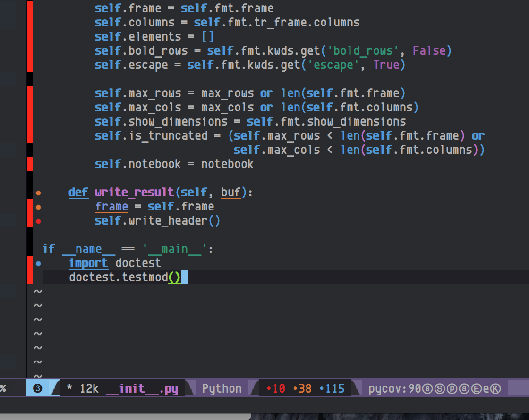Click len(self.fmt.columns) on the max_cols line
529x420 pixels.
tap(350, 107)
